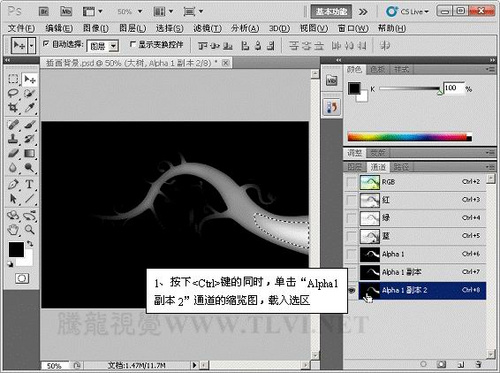Screen dimensions: 500x373
Task: Select the Zoom tool
Action: (x=30, y=230)
